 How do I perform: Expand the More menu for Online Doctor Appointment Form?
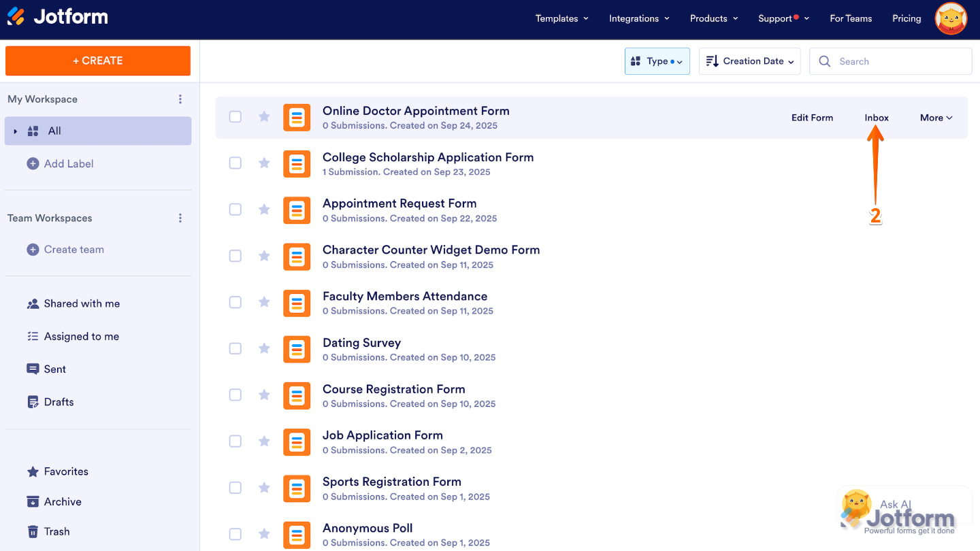(x=936, y=118)
